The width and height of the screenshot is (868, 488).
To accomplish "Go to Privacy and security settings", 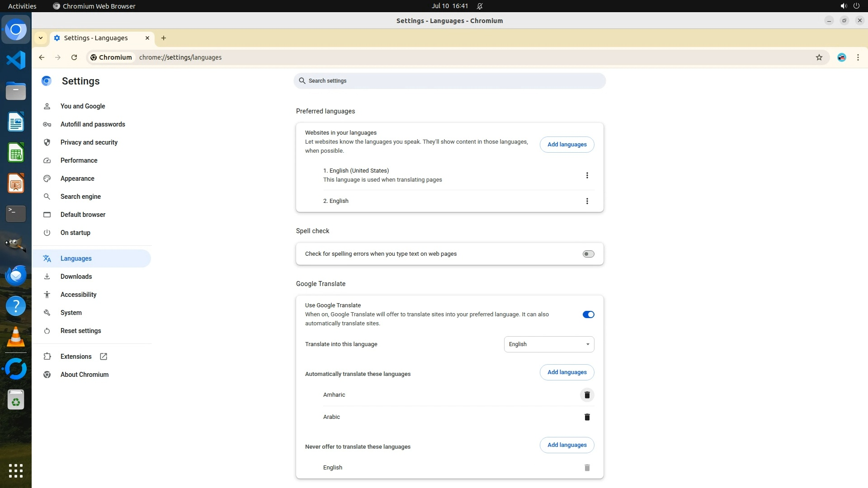I will (x=89, y=142).
